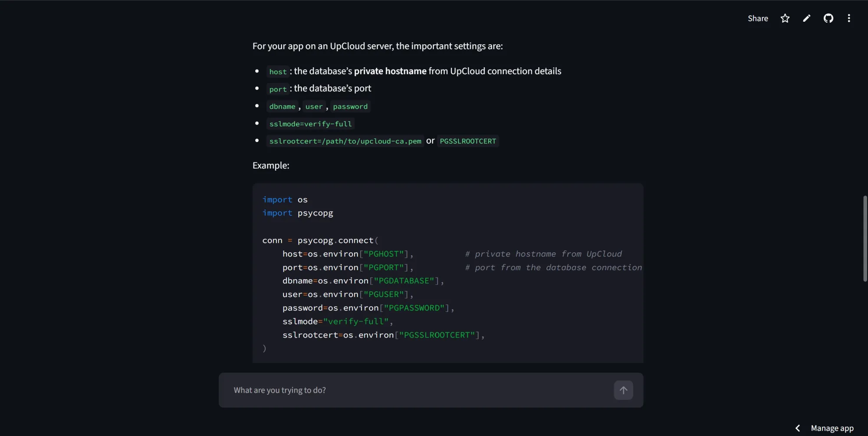868x436 pixels.
Task: Select the 'port' inline code
Action: [278, 89]
